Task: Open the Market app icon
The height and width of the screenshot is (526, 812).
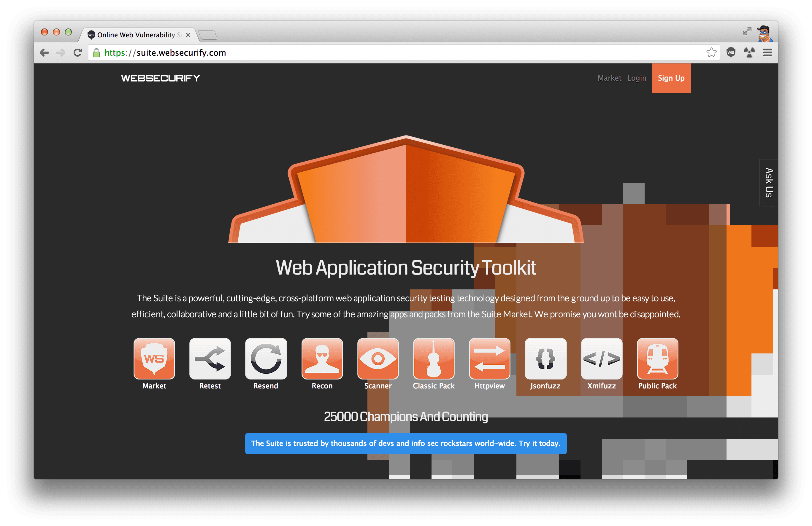Action: [154, 358]
